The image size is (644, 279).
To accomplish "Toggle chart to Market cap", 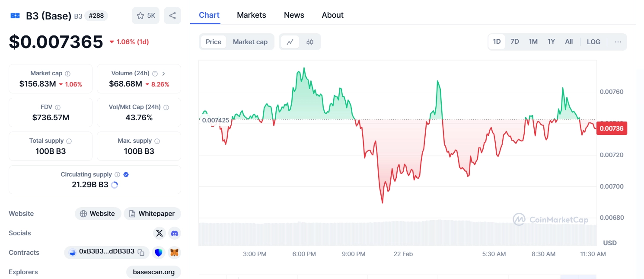I will point(250,42).
